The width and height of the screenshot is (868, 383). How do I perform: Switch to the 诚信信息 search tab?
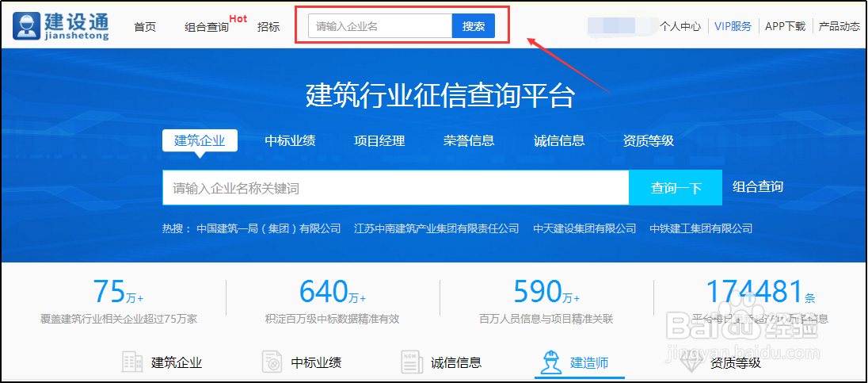click(559, 141)
